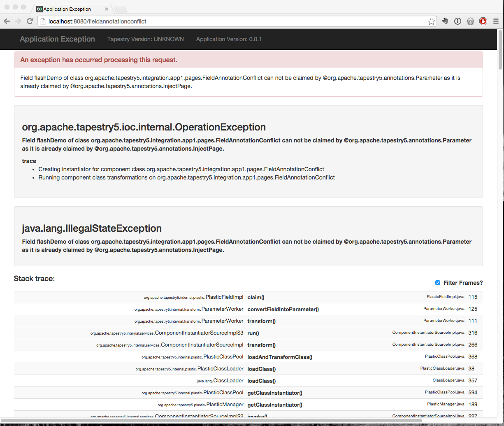Click the red stop-hand extension icon
Viewport: 504px width, 426px height.
[483, 21]
